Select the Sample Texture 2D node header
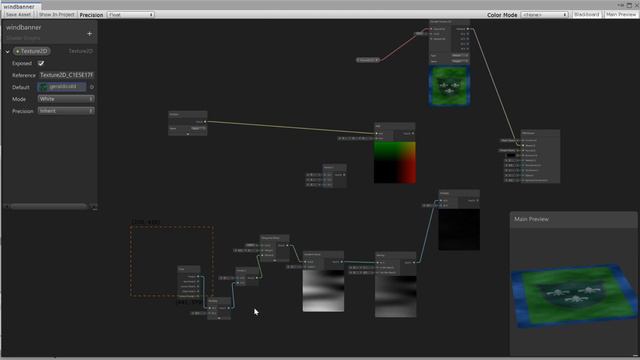The height and width of the screenshot is (360, 640). [x=449, y=22]
